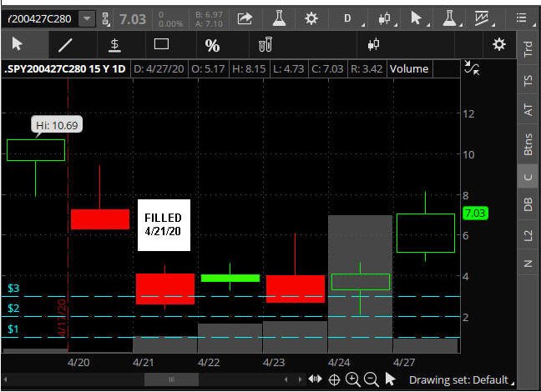Select the $1 price level line label
This screenshot has height=392, width=541.
tap(13, 329)
